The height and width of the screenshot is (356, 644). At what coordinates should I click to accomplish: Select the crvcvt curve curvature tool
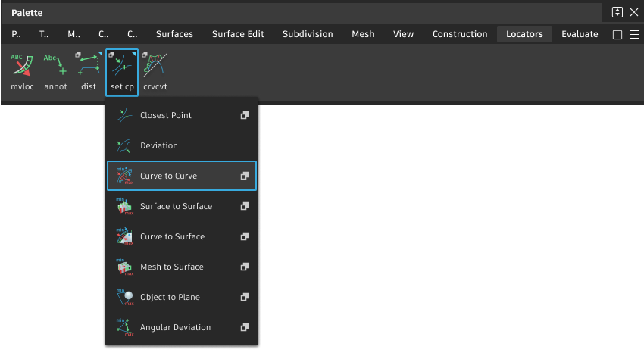[155, 71]
